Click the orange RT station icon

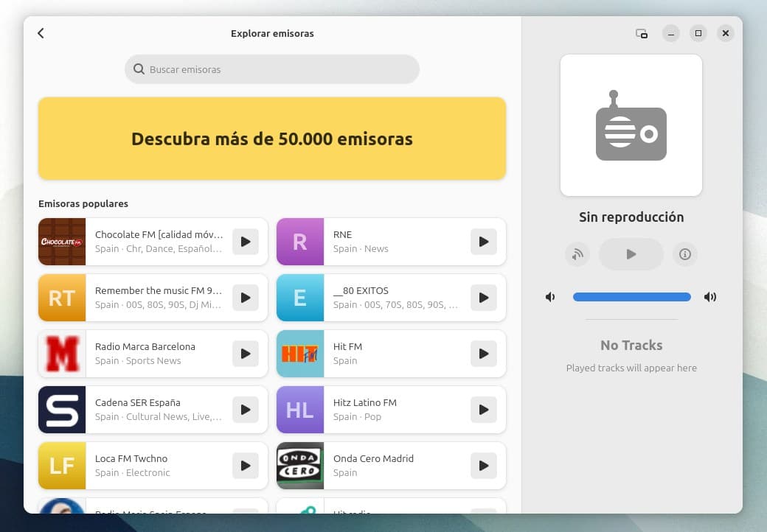coord(62,298)
